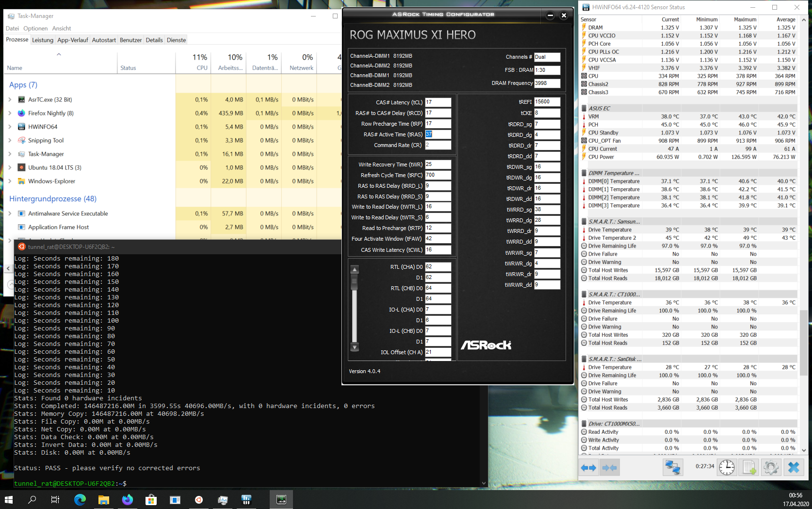Click the Windows Start button
Viewport: 812px width, 509px height.
pos(9,499)
